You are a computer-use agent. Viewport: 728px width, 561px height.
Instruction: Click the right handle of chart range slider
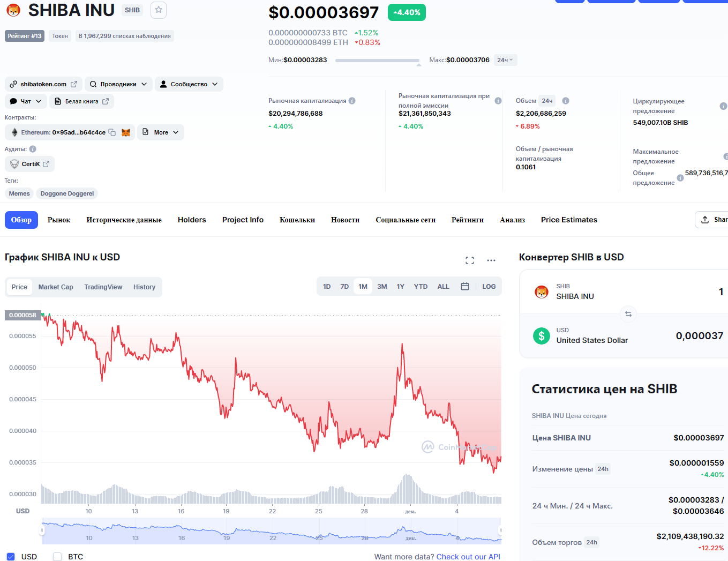point(500,530)
